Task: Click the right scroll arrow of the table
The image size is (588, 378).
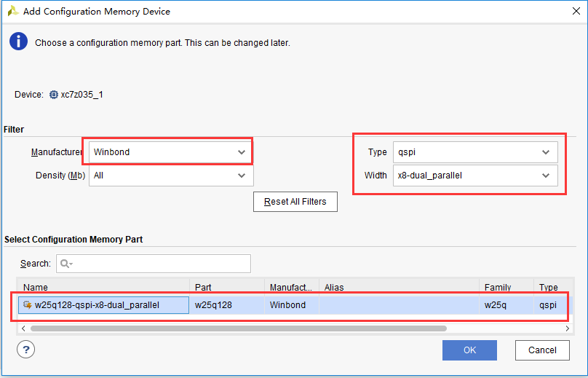Action: (x=568, y=328)
